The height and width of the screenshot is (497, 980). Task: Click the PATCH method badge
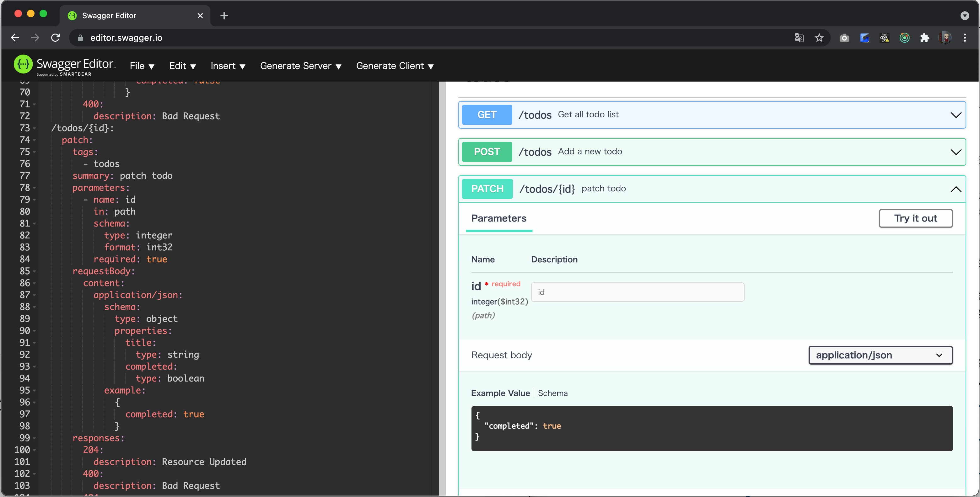coord(487,189)
